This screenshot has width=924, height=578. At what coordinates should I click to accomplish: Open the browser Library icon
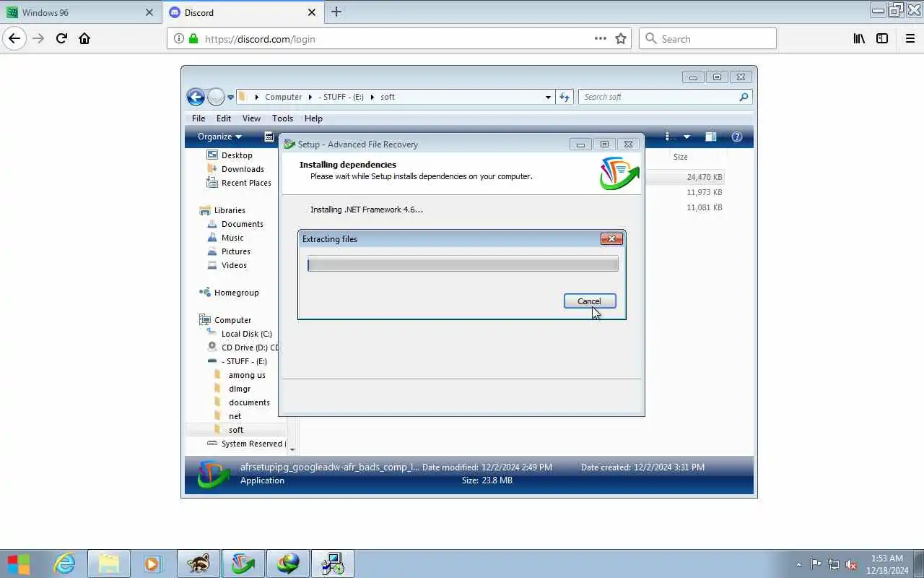(x=859, y=39)
